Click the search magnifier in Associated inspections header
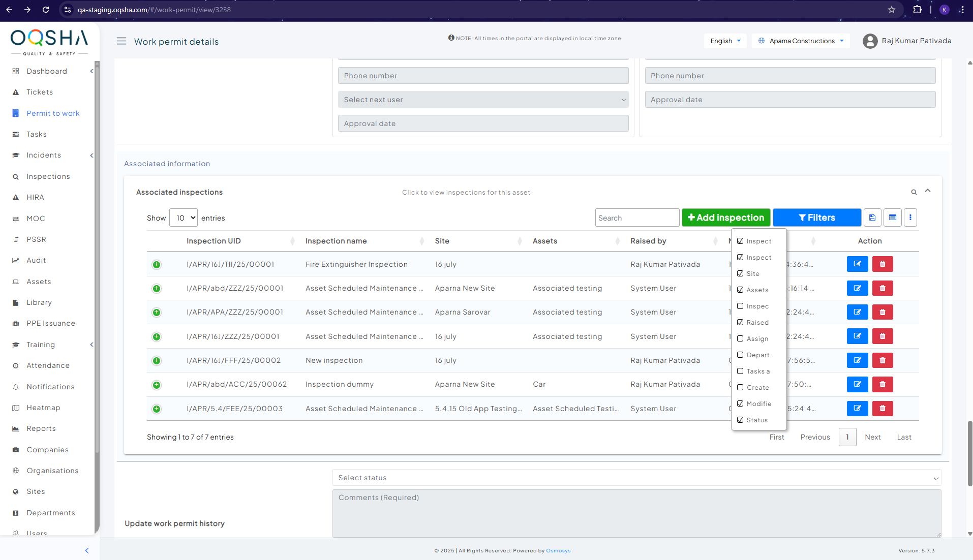 tap(914, 192)
